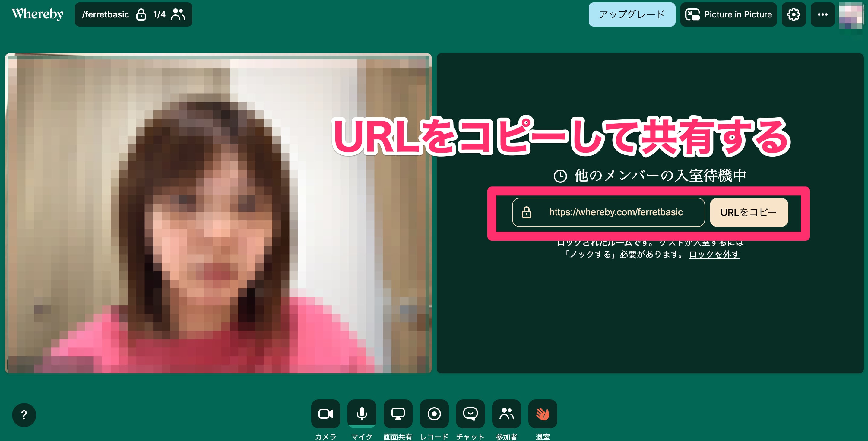Mute the microphone (マイク)
Screen dimensions: 868x441
click(362, 414)
